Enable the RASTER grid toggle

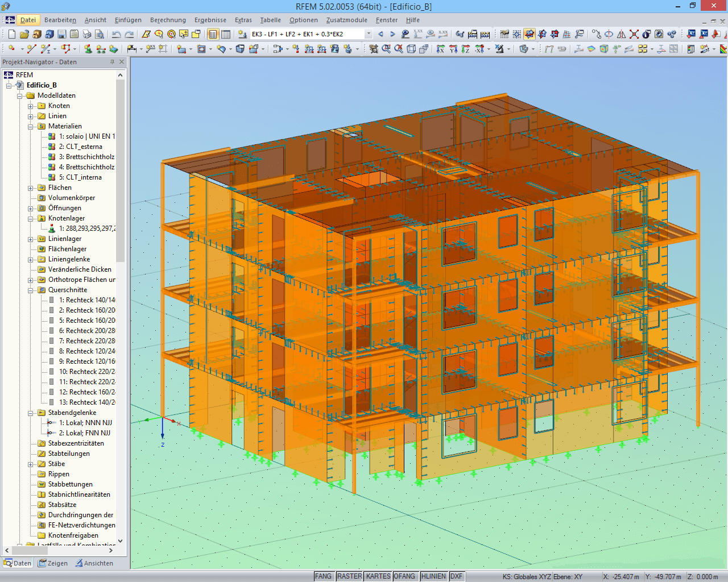pyautogui.click(x=349, y=576)
